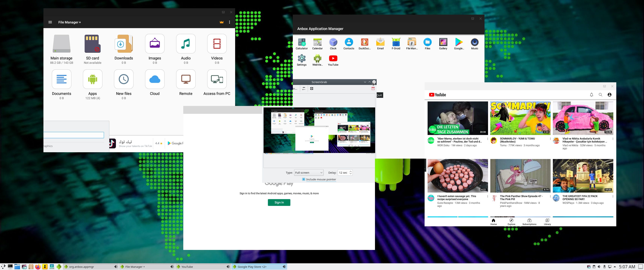Toggle Include mouse pointer checkbox
Viewport: 644px width, 270px height.
coord(304,179)
